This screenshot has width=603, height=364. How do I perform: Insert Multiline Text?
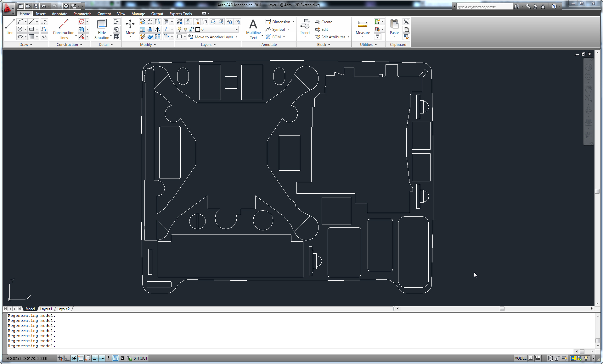pyautogui.click(x=253, y=29)
